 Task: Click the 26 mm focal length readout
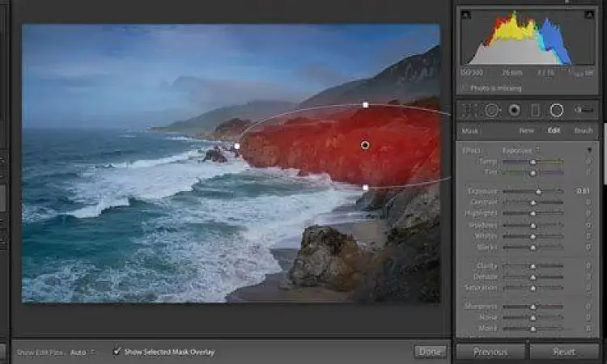[511, 73]
